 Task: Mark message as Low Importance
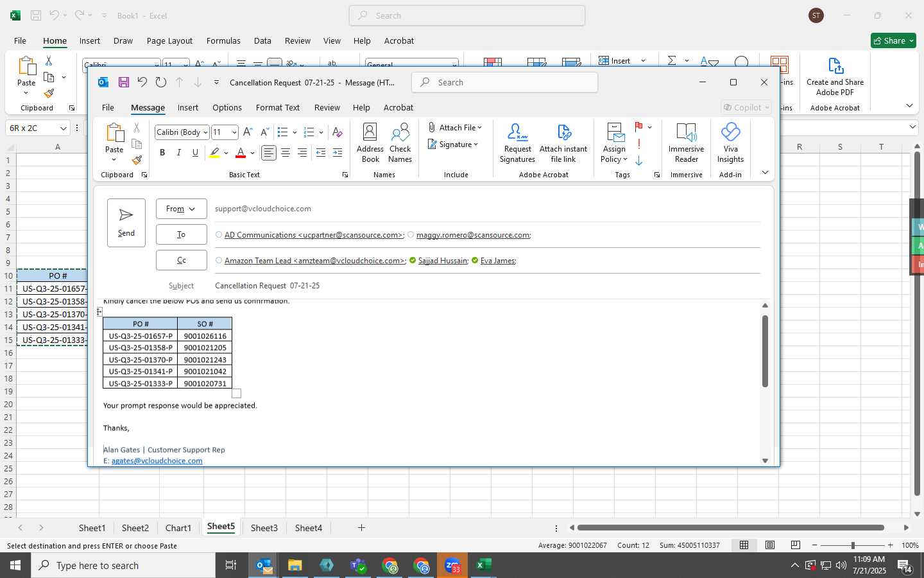click(639, 161)
